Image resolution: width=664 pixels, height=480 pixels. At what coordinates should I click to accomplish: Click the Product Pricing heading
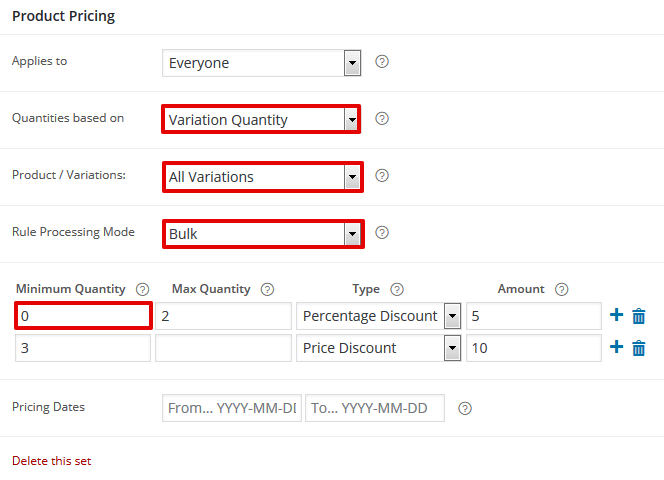coord(64,16)
